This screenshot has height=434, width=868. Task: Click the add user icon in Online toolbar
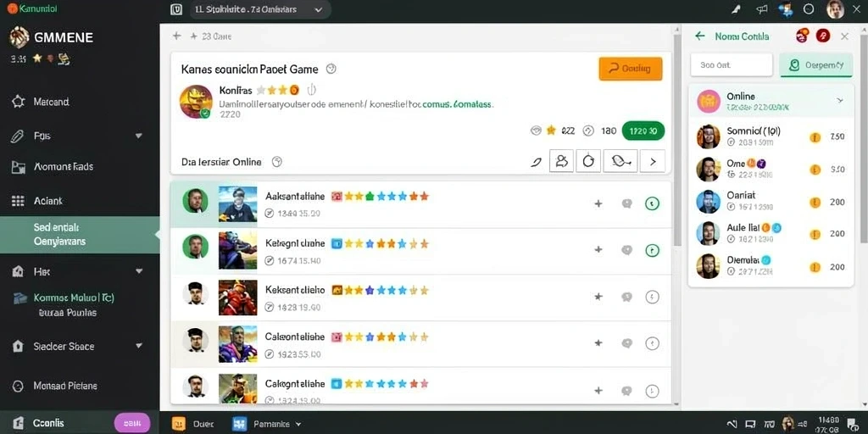(x=561, y=161)
